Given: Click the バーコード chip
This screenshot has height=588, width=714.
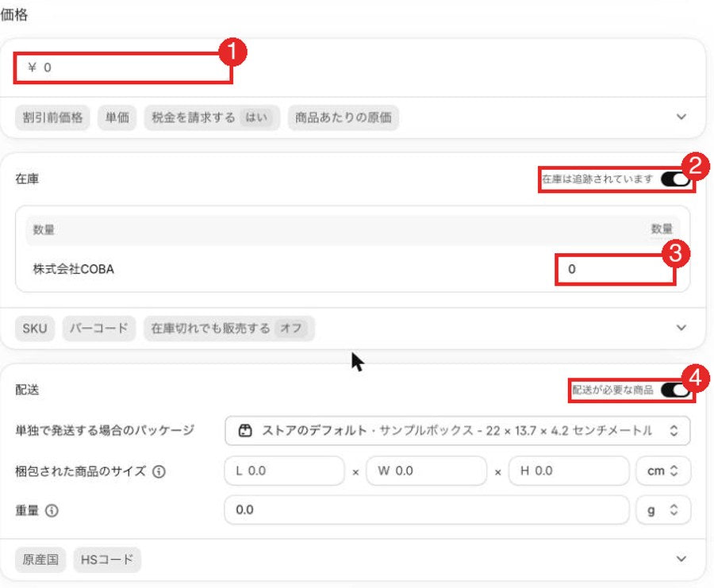Looking at the screenshot, I should pos(99,329).
